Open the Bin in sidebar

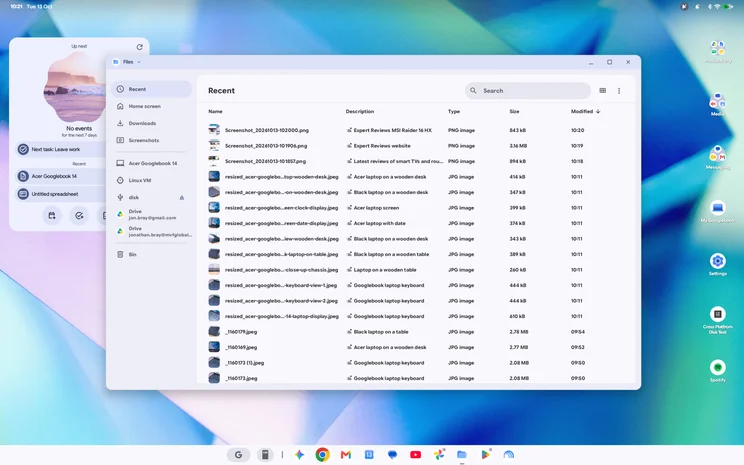tap(151, 254)
